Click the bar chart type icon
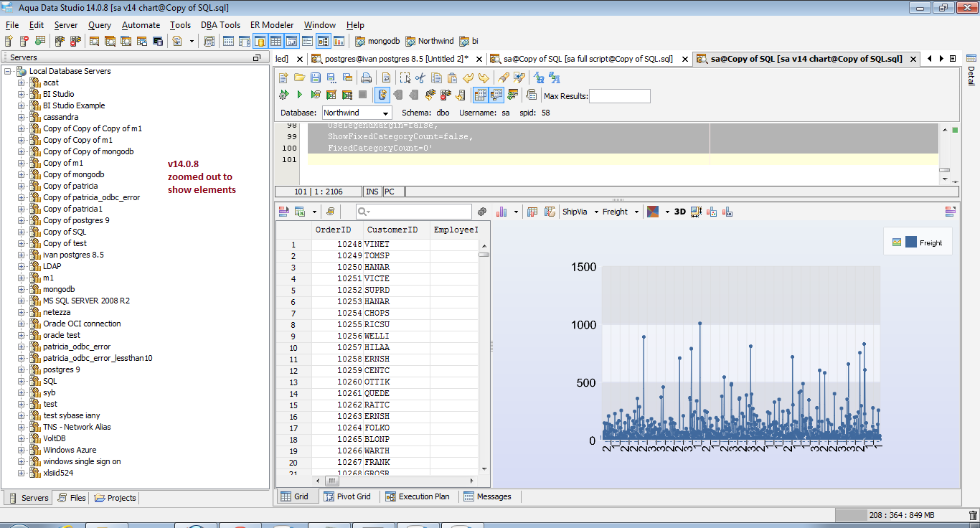 (501, 212)
